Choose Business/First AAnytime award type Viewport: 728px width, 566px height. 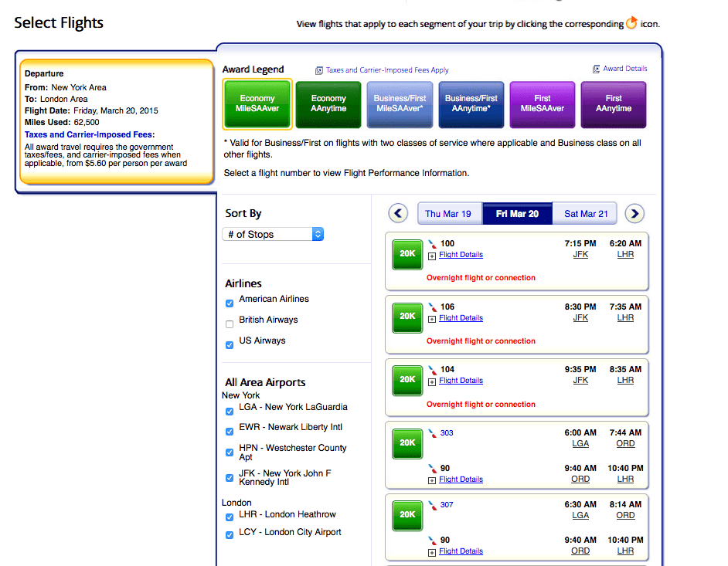click(x=471, y=104)
